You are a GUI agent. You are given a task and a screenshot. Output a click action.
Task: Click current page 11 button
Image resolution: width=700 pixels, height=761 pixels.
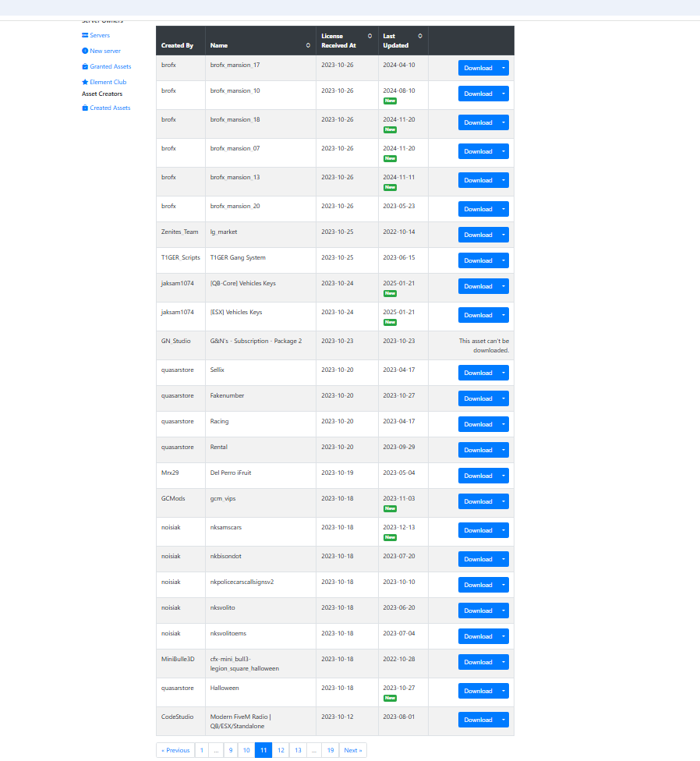263,750
